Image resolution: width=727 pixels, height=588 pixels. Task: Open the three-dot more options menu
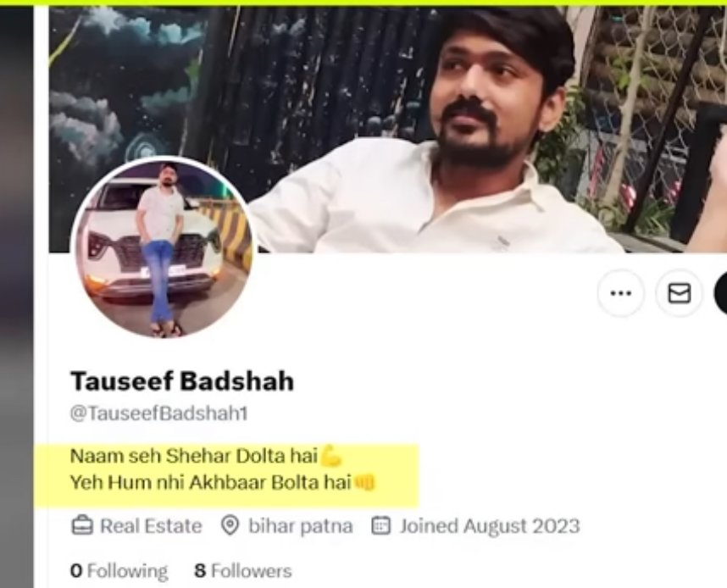[x=621, y=293]
